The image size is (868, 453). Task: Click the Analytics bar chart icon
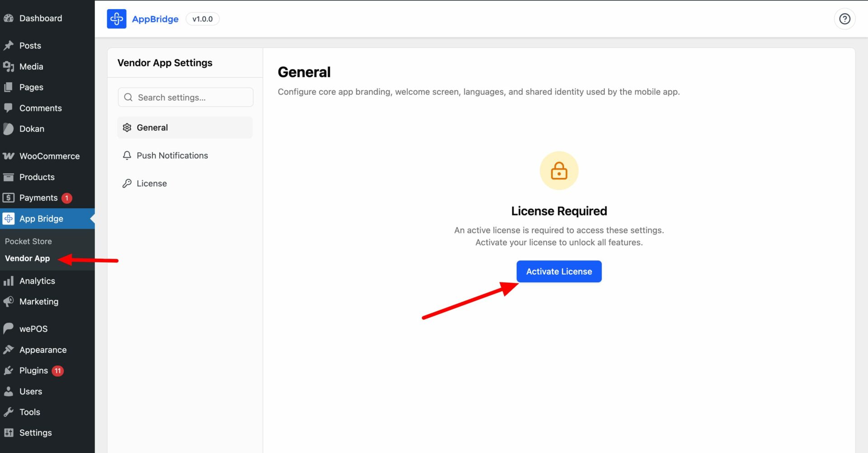[x=9, y=281]
